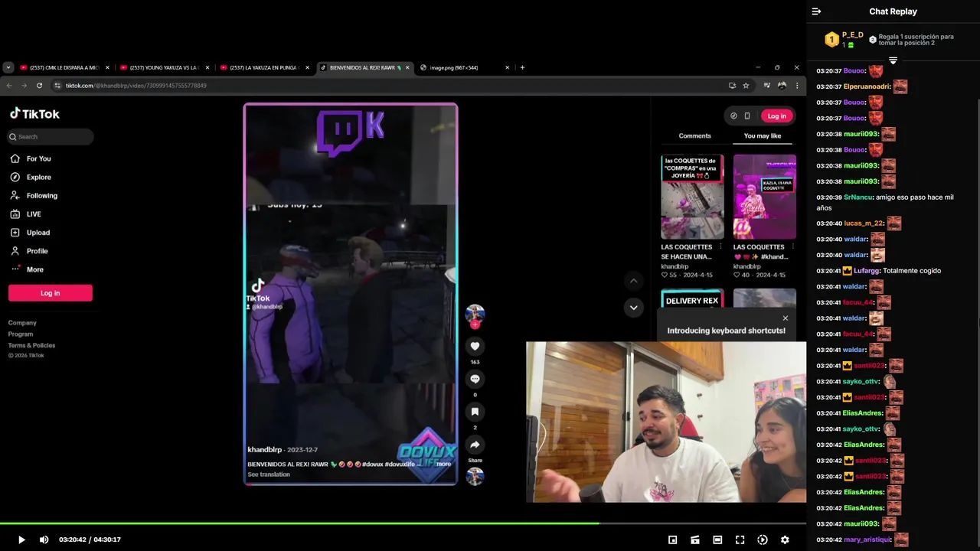Expand the gift leaderboard arrow below P_E_D
Image resolution: width=980 pixels, height=551 pixels.
pyautogui.click(x=893, y=60)
